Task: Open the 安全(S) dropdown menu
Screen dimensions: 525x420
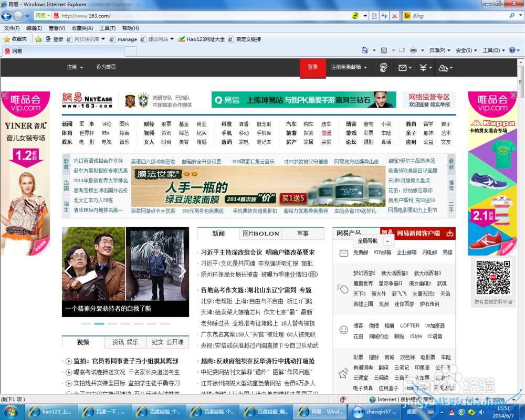Action: (466, 50)
